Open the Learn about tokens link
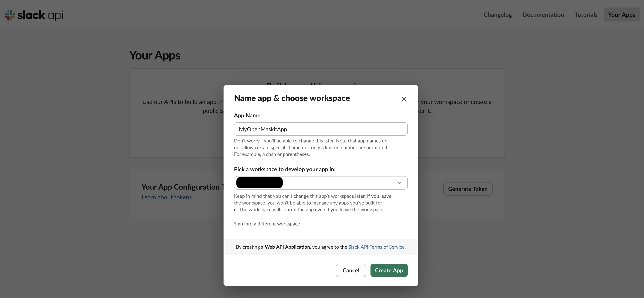644x298 pixels. tap(166, 197)
